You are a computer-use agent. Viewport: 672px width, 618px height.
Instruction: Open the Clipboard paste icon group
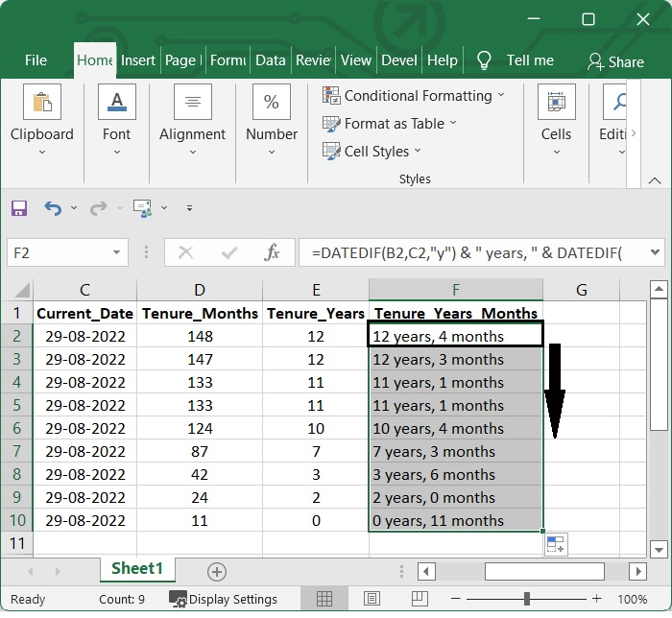click(42, 102)
